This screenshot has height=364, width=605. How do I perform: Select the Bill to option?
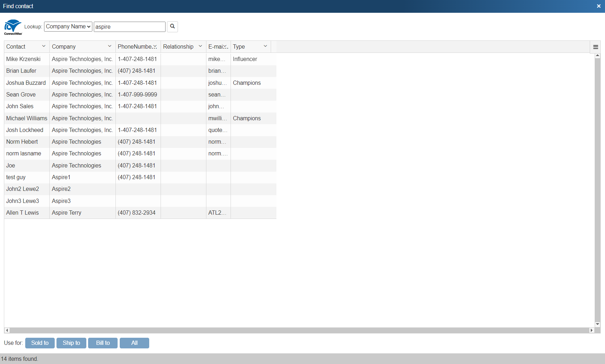pyautogui.click(x=103, y=343)
